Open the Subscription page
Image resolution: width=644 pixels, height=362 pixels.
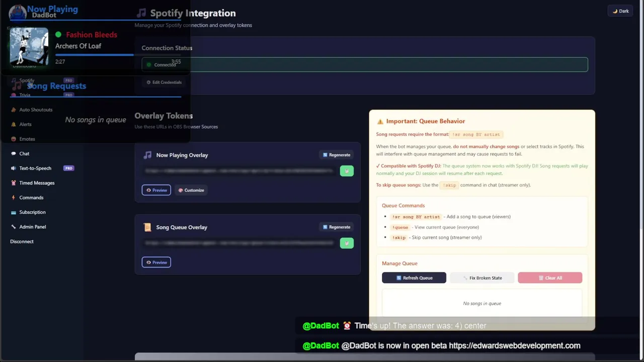(32, 212)
